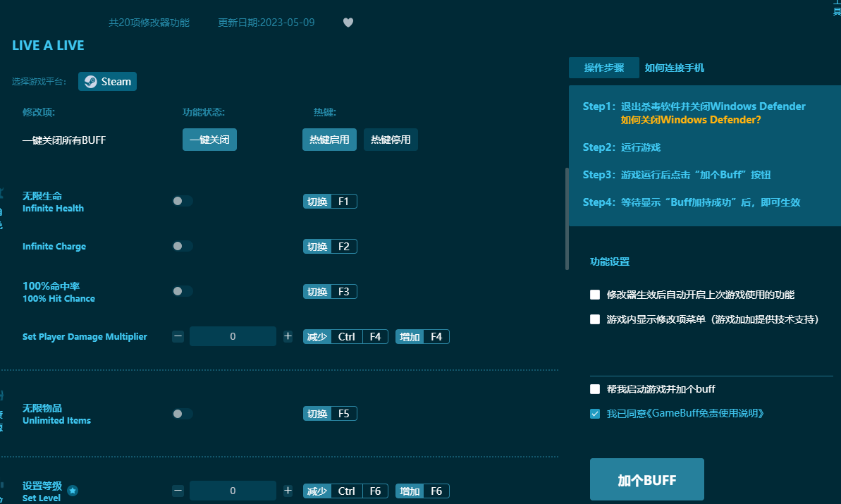Image resolution: width=841 pixels, height=504 pixels.
Task: Toggle Infinite Charge switch
Action: (183, 246)
